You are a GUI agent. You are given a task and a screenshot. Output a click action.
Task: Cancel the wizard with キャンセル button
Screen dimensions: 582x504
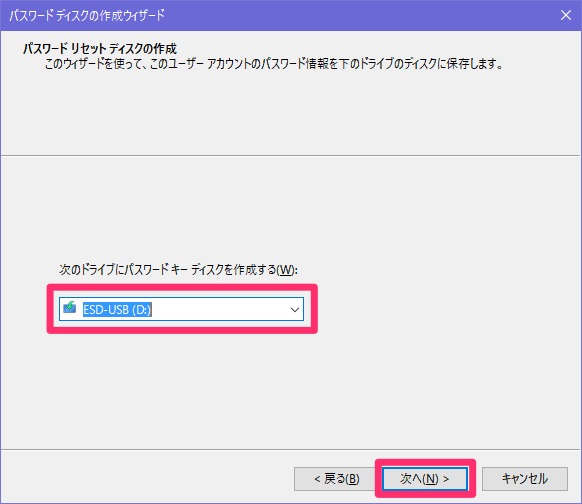point(524,478)
